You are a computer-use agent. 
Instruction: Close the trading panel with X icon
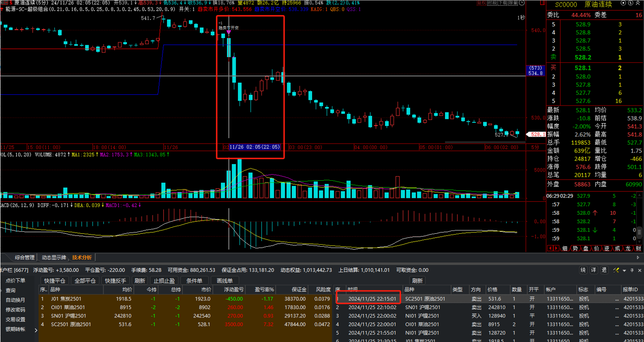point(639,270)
